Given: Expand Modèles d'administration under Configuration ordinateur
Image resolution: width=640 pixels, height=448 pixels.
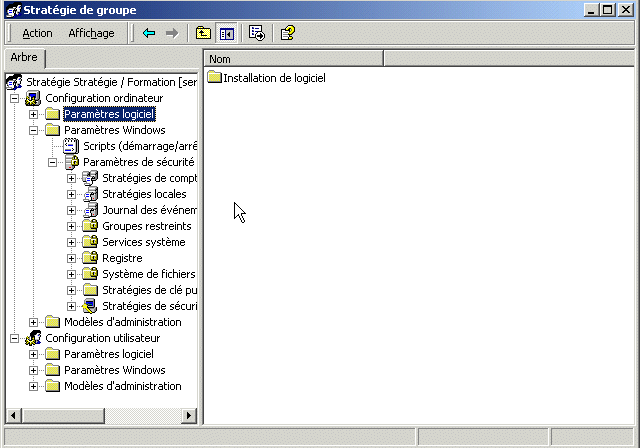Looking at the screenshot, I should (x=33, y=322).
